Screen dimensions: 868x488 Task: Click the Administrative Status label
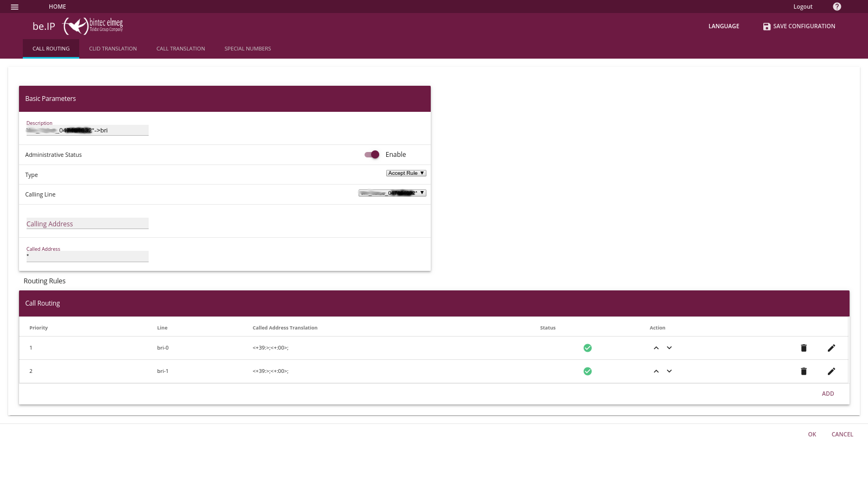coord(53,155)
